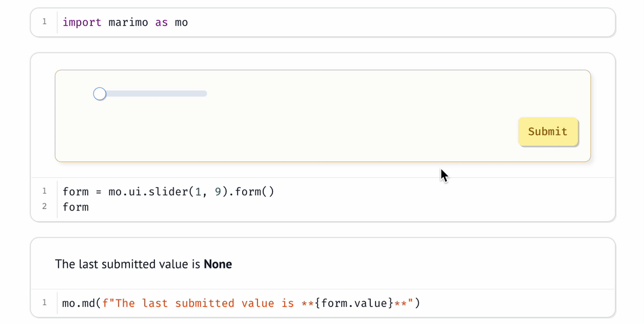Click the middle of the slider track
The width and height of the screenshot is (644, 324).
tap(153, 94)
